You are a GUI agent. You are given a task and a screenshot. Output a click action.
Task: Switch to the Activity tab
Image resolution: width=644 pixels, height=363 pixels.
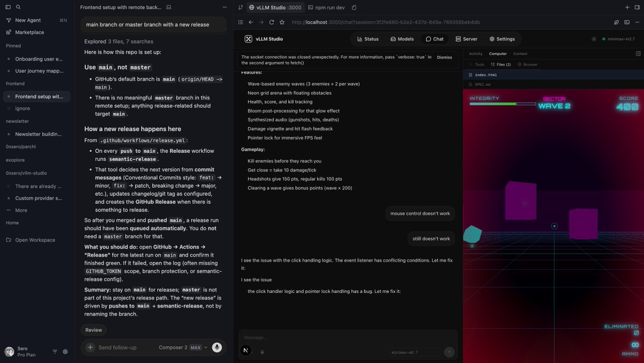(475, 54)
